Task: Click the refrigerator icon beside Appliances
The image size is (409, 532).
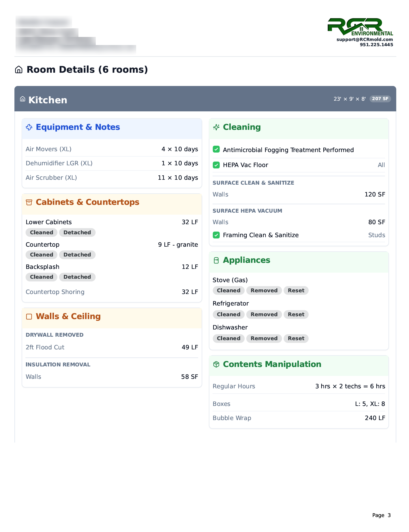Action: (x=216, y=260)
